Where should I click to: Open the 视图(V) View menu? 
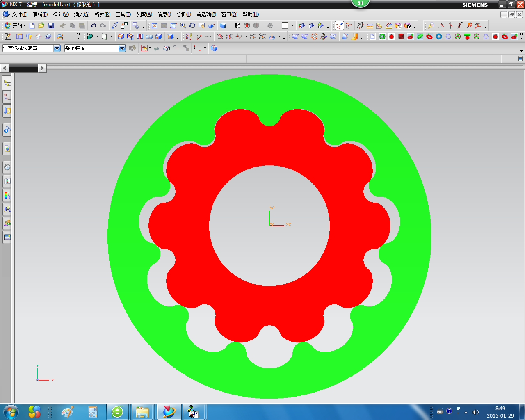click(x=61, y=14)
